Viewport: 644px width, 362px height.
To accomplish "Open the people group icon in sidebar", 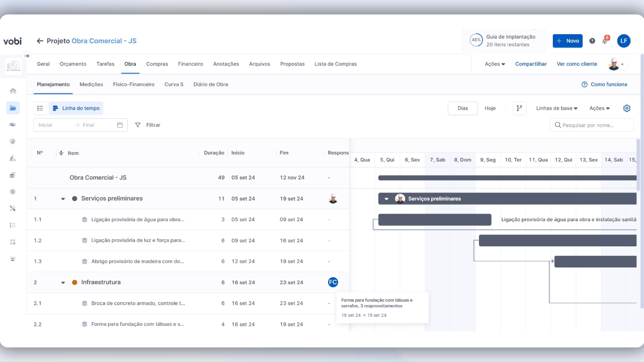I will click(x=13, y=258).
